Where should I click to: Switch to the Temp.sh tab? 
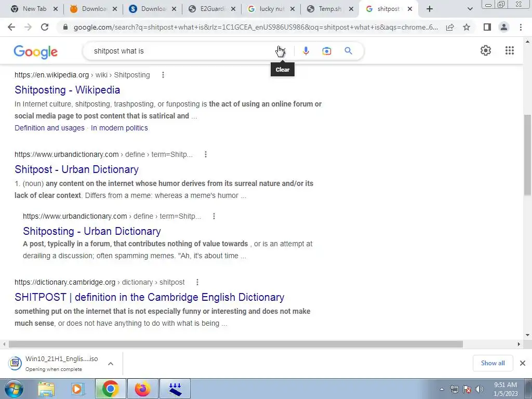(330, 9)
